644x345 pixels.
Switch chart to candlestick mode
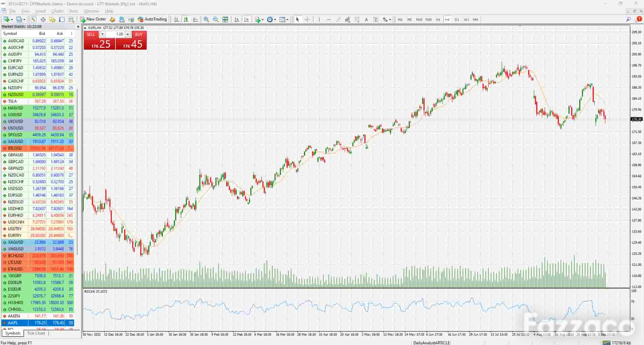(x=186, y=19)
